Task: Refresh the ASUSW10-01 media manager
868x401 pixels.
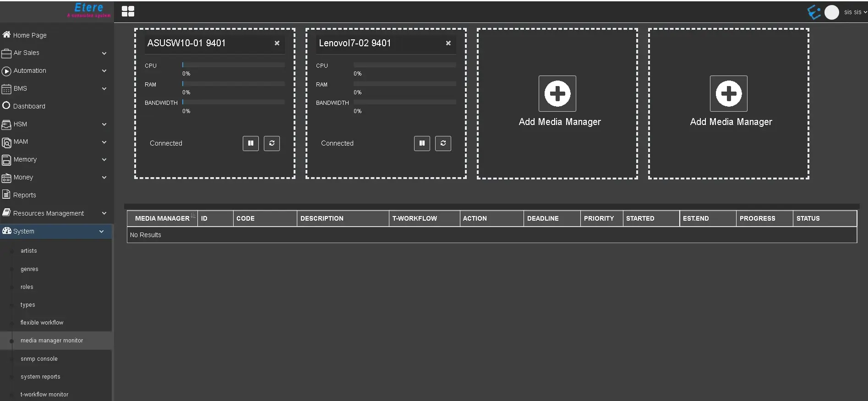Action: coord(272,143)
